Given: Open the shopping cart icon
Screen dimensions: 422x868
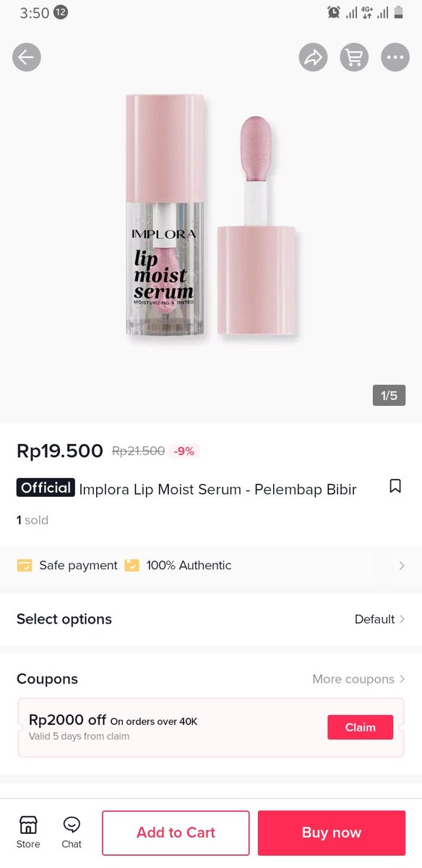Looking at the screenshot, I should point(355,57).
